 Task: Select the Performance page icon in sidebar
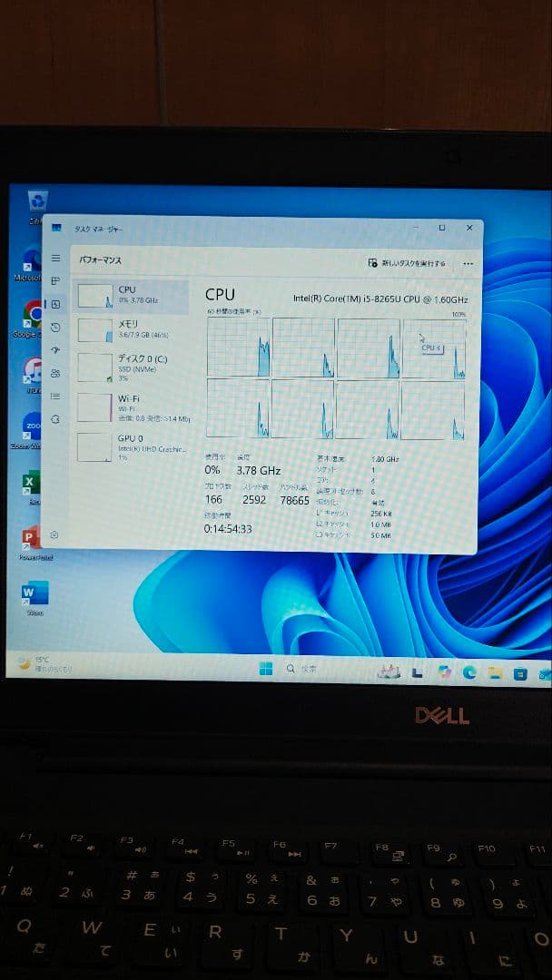[55, 304]
